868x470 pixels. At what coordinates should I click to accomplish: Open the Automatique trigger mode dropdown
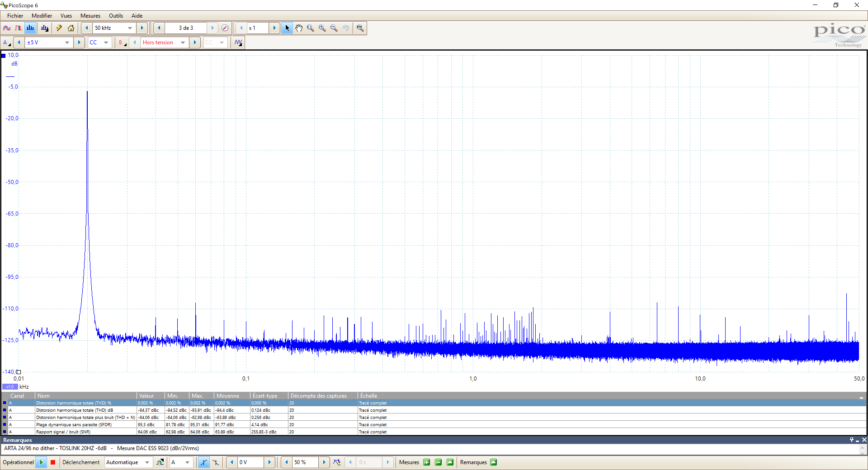[147, 462]
